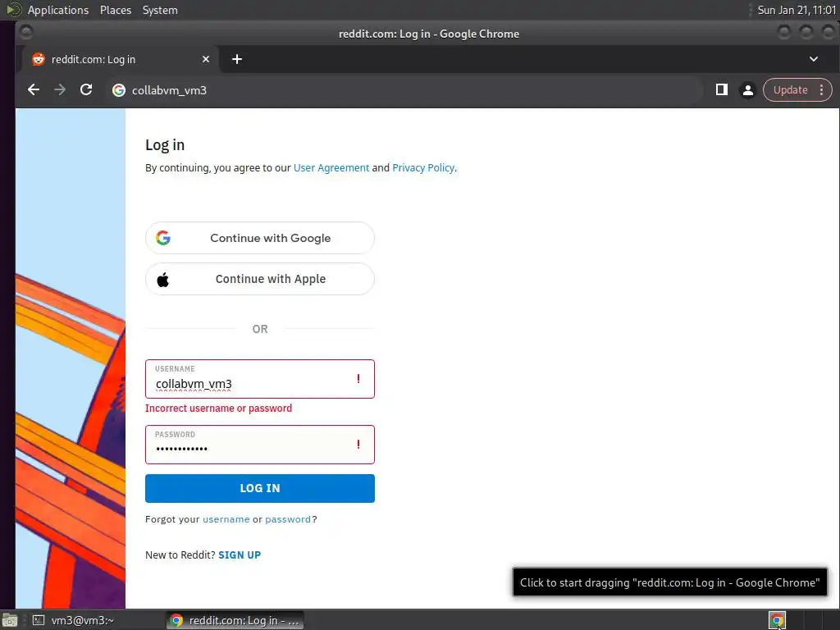Viewport: 840px width, 630px height.
Task: Open the Chrome profile avatar menu
Action: [748, 90]
